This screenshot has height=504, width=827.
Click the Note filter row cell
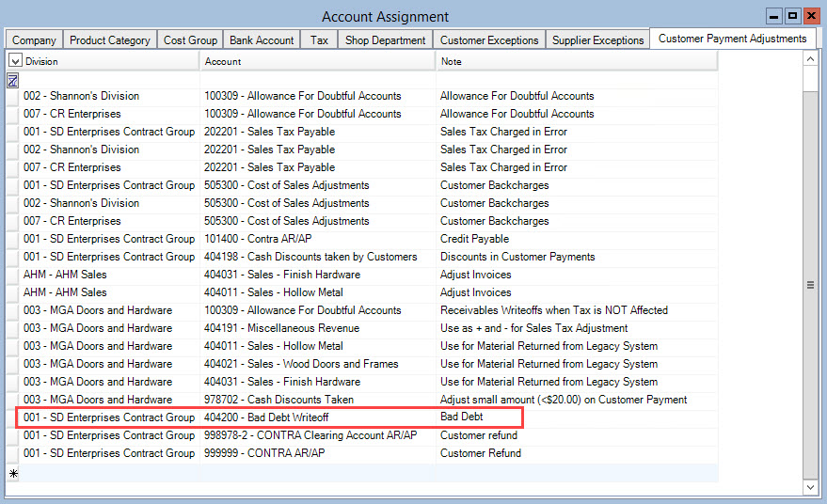pyautogui.click(x=577, y=81)
